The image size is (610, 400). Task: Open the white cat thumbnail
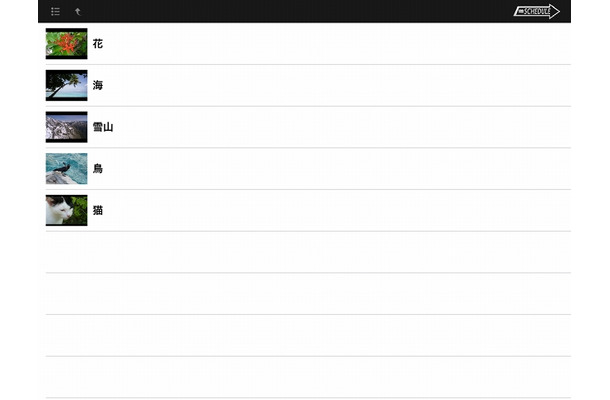[x=67, y=210]
